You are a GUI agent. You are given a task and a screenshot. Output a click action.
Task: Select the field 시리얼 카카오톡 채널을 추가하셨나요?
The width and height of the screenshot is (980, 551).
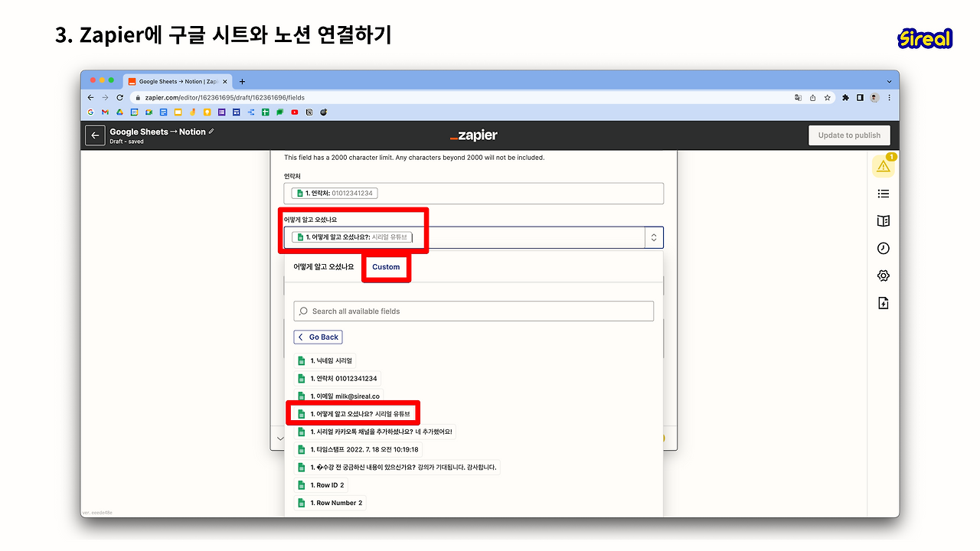375,432
